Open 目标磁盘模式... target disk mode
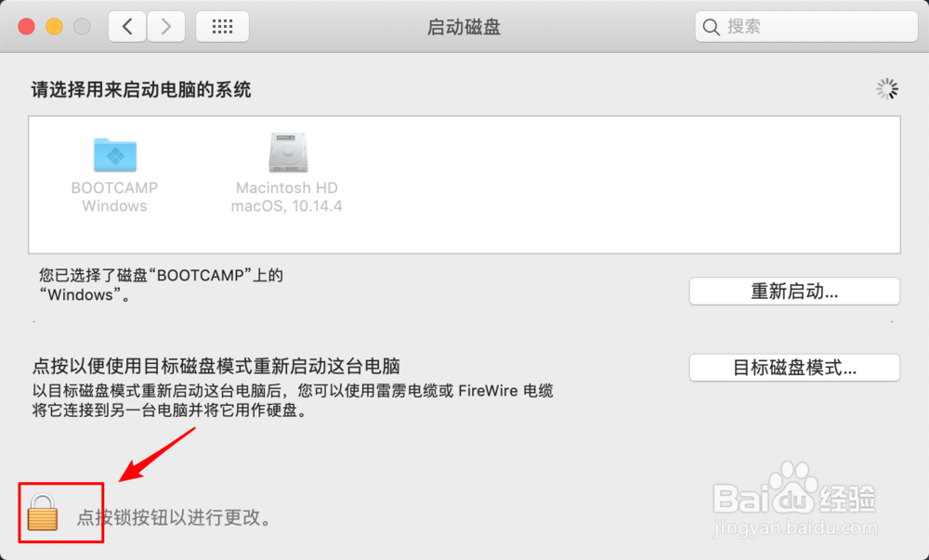The image size is (929, 560). coord(794,368)
